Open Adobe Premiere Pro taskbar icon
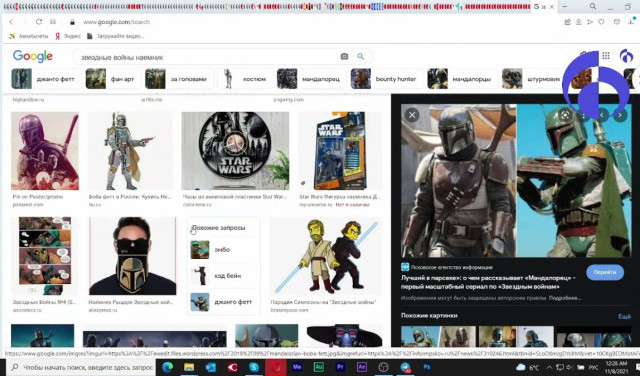 pyautogui.click(x=340, y=367)
